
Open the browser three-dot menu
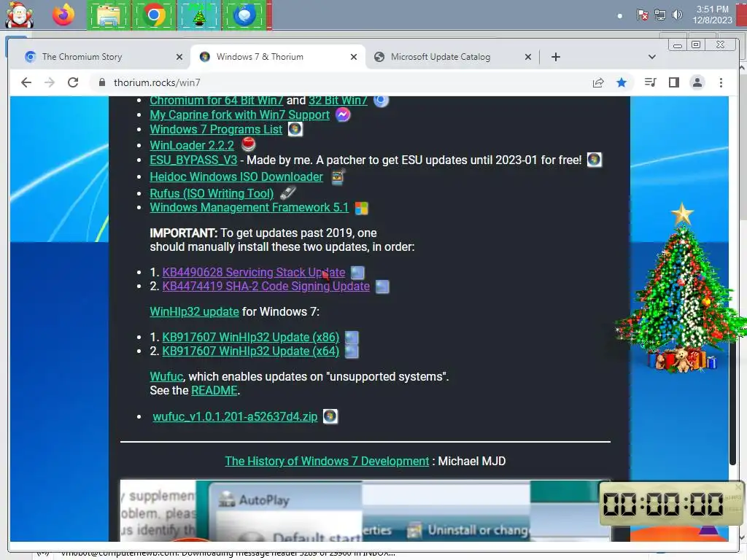(x=721, y=83)
